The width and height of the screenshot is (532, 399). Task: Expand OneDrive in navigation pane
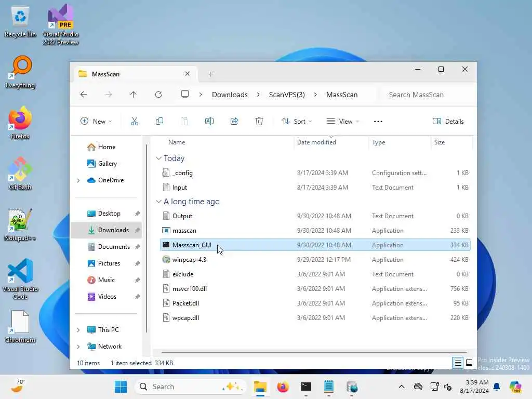click(78, 180)
